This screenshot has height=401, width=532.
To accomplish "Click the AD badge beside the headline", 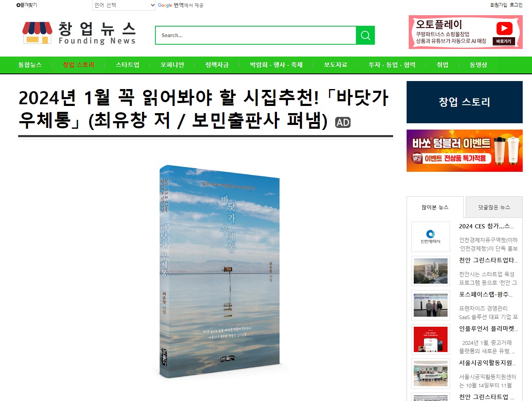I will (343, 122).
